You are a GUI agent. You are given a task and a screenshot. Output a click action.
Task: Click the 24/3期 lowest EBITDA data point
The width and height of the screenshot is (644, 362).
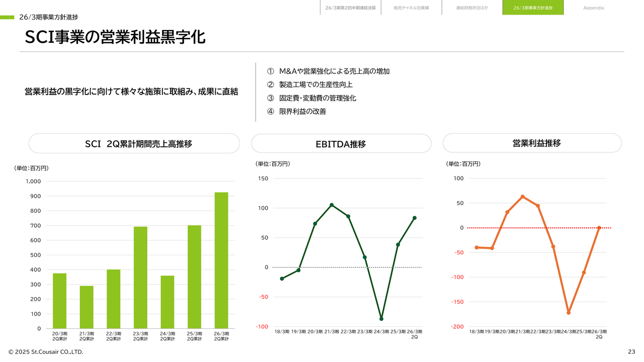(381, 319)
